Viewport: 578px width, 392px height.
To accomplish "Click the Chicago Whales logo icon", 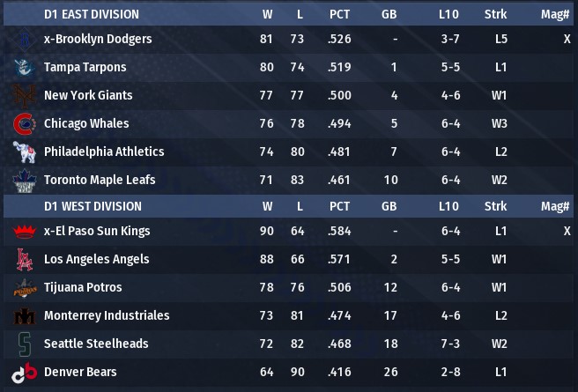I will tap(22, 124).
